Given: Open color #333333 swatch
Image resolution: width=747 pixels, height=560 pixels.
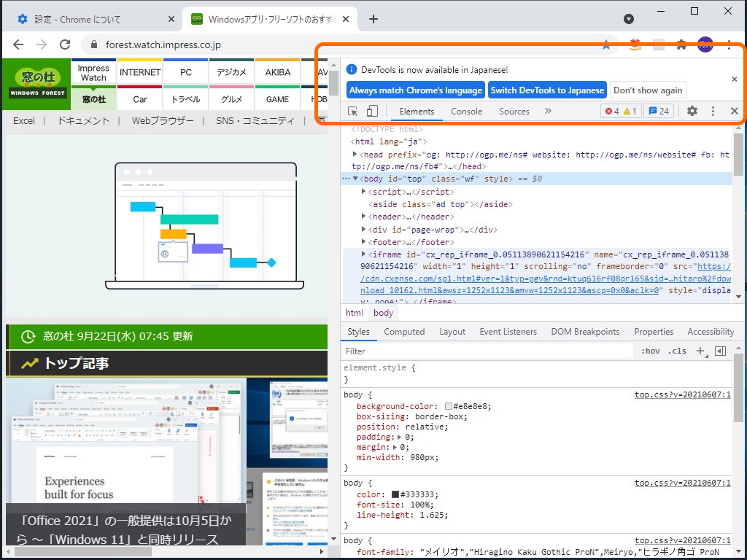Looking at the screenshot, I should (395, 494).
